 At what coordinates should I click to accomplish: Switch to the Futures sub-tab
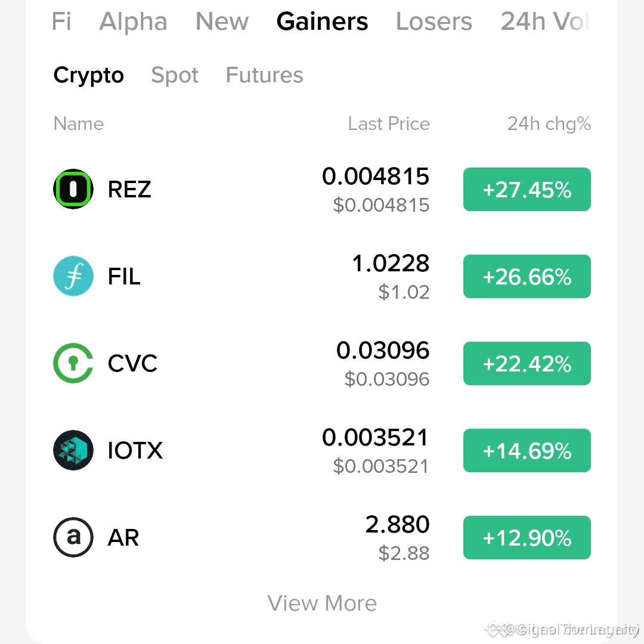click(x=265, y=75)
